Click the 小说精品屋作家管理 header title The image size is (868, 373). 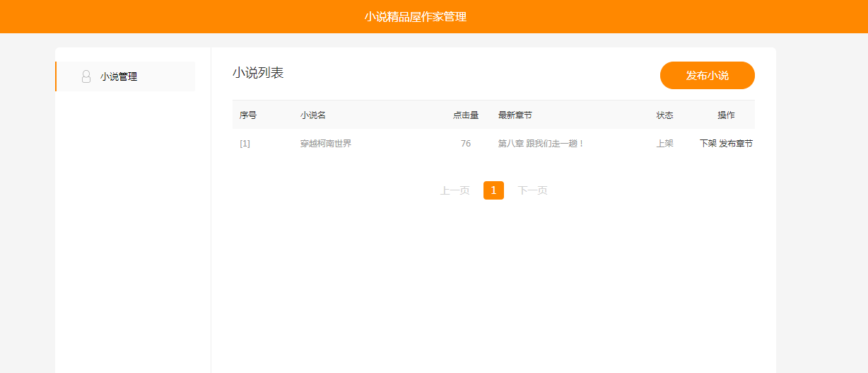(416, 16)
